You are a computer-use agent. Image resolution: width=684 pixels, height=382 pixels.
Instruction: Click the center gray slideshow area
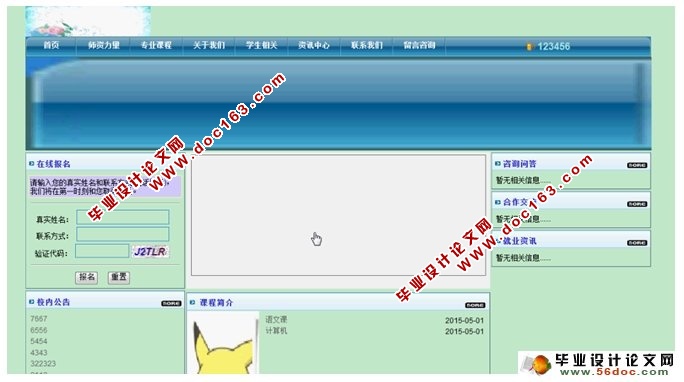tap(339, 215)
